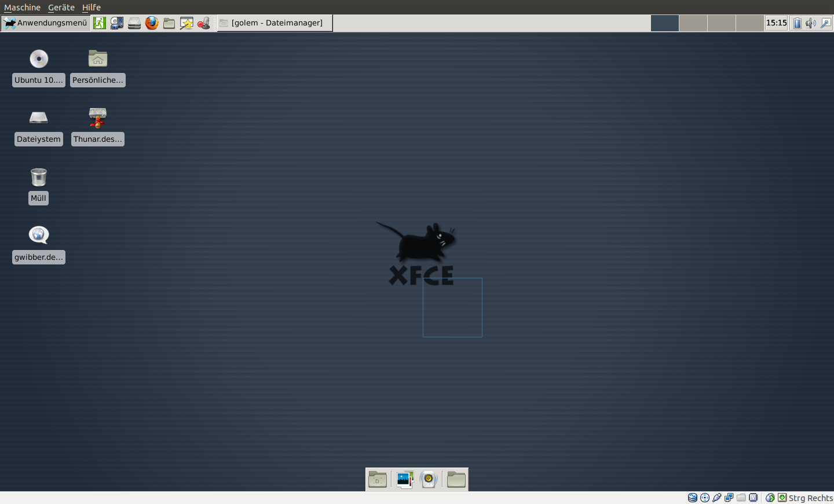Open the Anwendungsmenü dropdown
Image resolution: width=834 pixels, height=504 pixels.
pyautogui.click(x=45, y=23)
